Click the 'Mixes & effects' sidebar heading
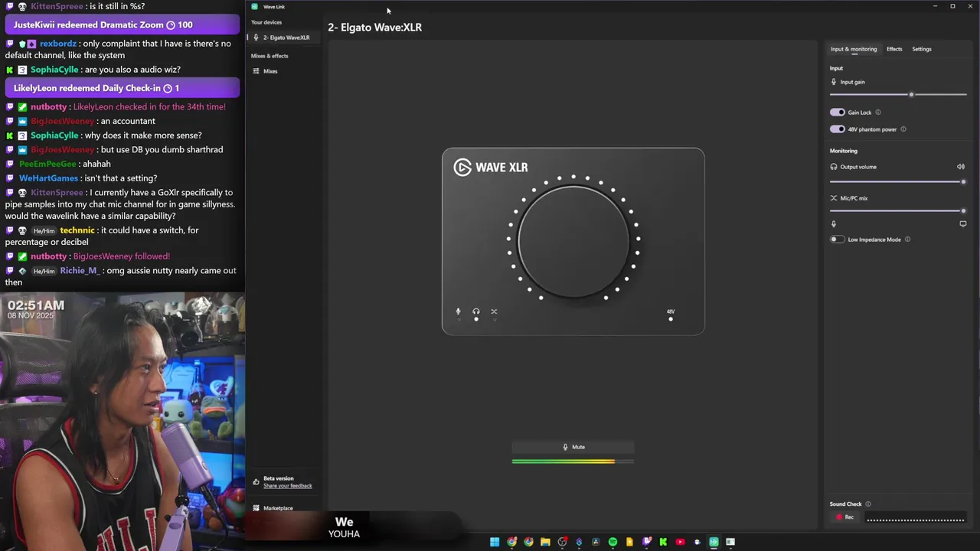This screenshot has width=980, height=551. click(x=269, y=56)
